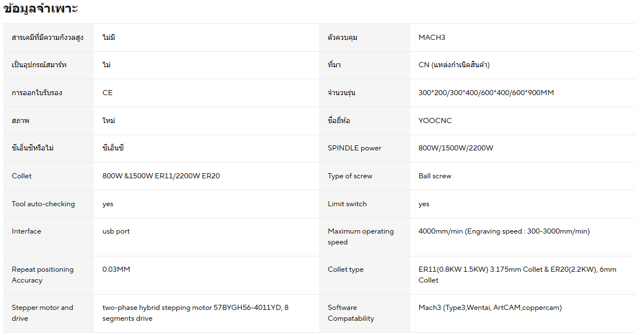
Task: Select the SPINDLE power label
Action: pyautogui.click(x=354, y=148)
